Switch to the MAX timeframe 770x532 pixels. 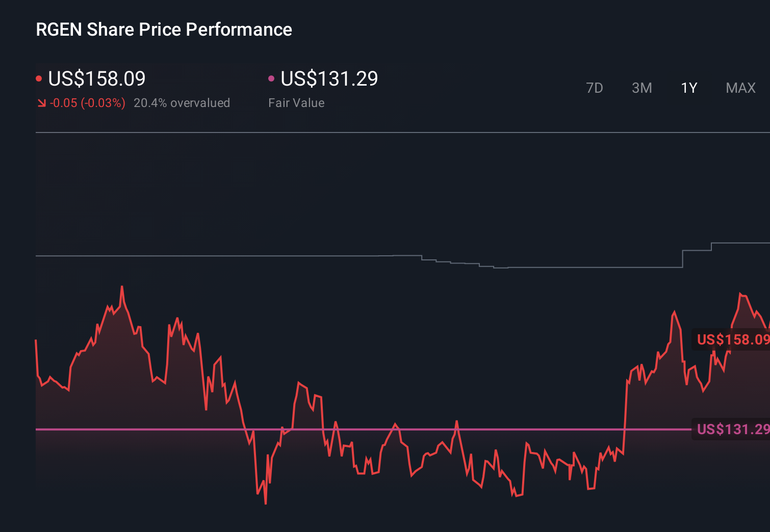(740, 88)
